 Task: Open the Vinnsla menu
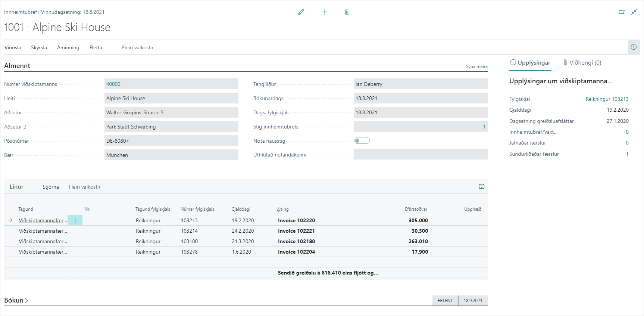(x=13, y=47)
